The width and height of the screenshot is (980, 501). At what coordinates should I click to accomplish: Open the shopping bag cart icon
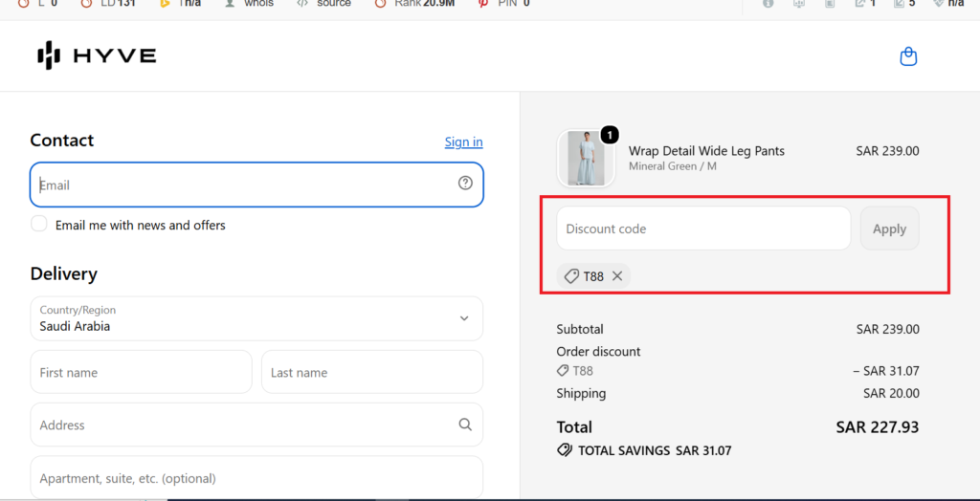(x=908, y=56)
